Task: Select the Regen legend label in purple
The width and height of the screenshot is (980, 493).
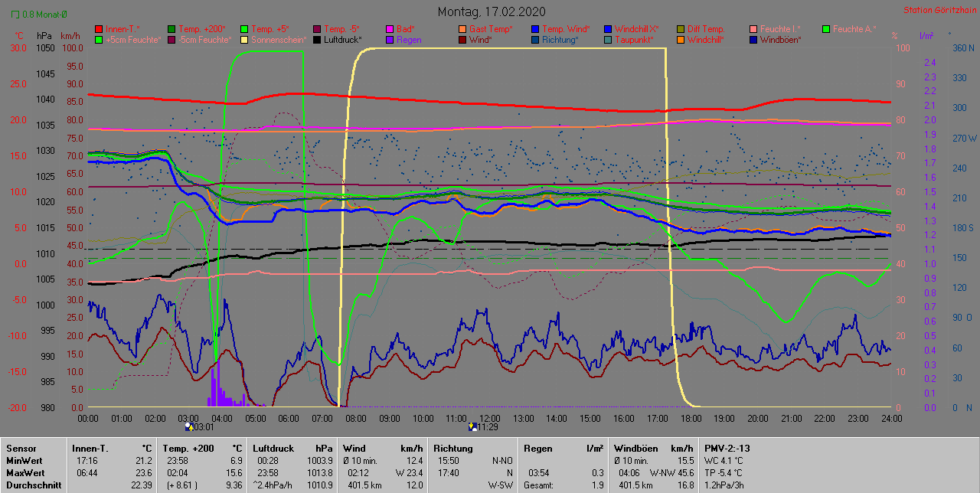Action: 409,39
